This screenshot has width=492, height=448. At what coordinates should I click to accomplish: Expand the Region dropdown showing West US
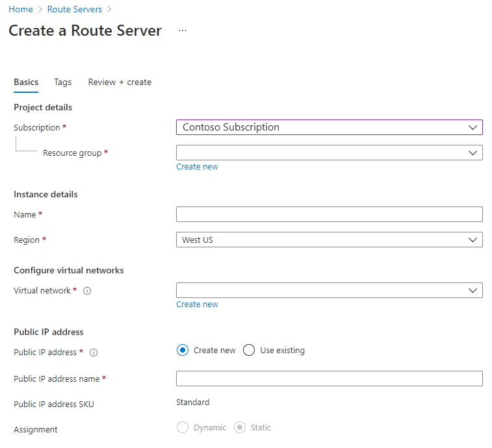[x=329, y=240]
